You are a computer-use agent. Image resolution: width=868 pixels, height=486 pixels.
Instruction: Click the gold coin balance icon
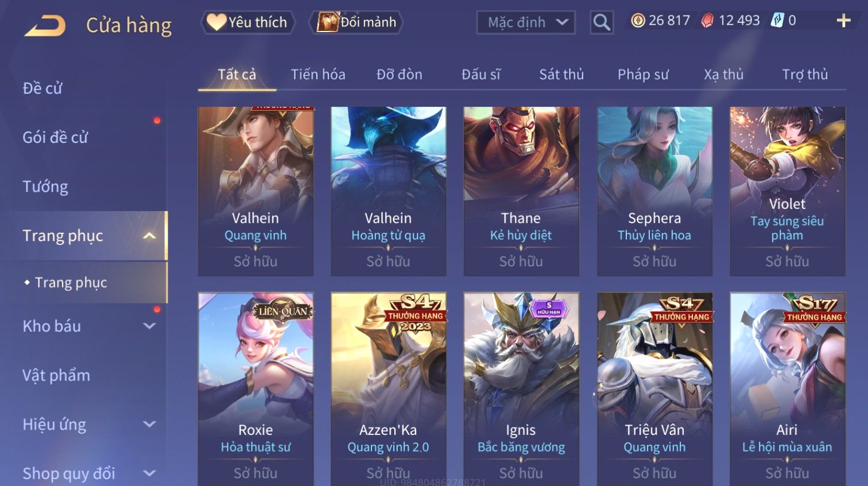click(638, 21)
